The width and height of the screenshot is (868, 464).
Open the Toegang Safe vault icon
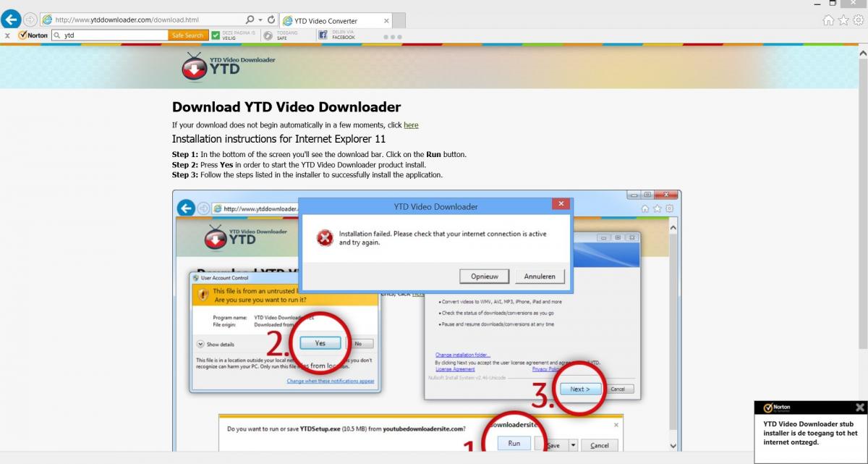[268, 35]
